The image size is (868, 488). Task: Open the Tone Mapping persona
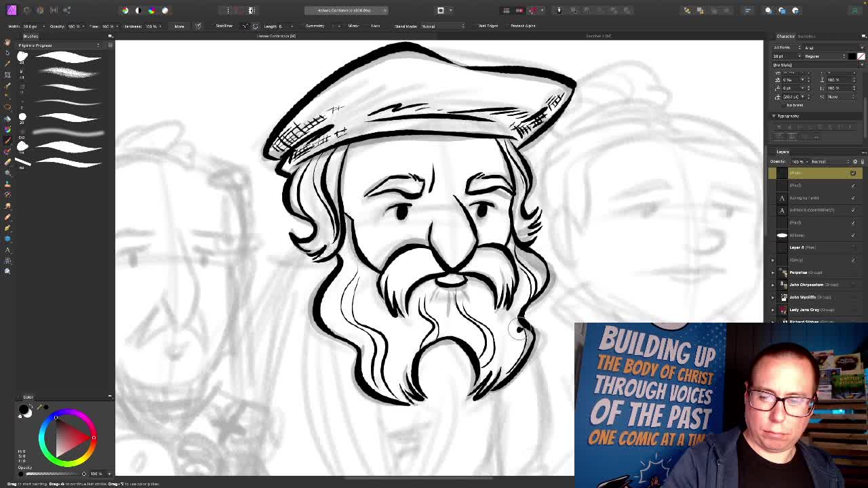click(54, 10)
